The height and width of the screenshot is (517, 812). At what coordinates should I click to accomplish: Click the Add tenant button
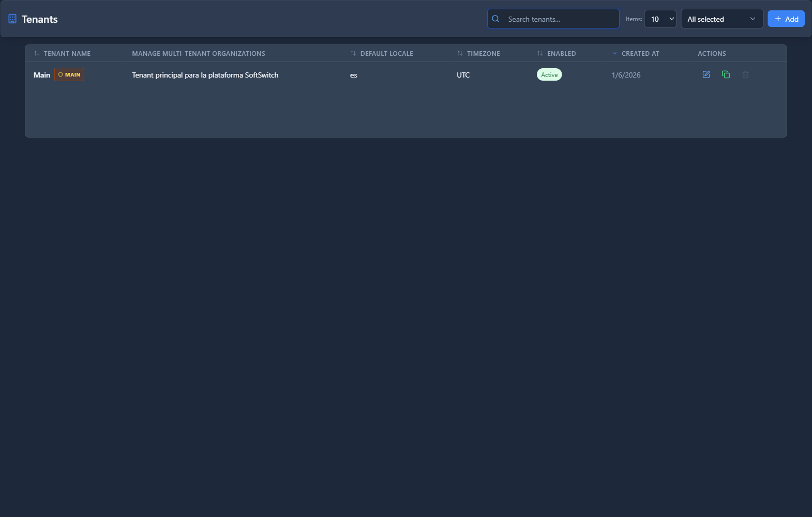786,19
